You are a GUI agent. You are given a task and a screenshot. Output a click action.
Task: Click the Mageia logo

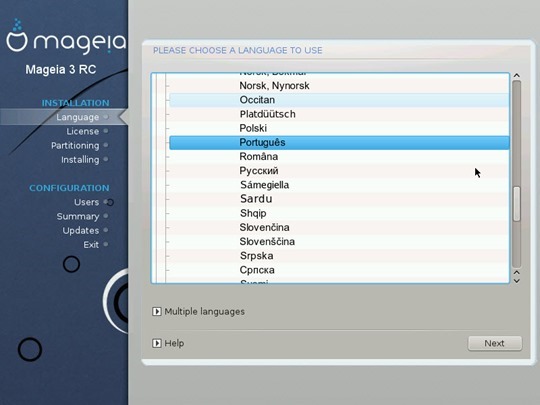point(66,37)
